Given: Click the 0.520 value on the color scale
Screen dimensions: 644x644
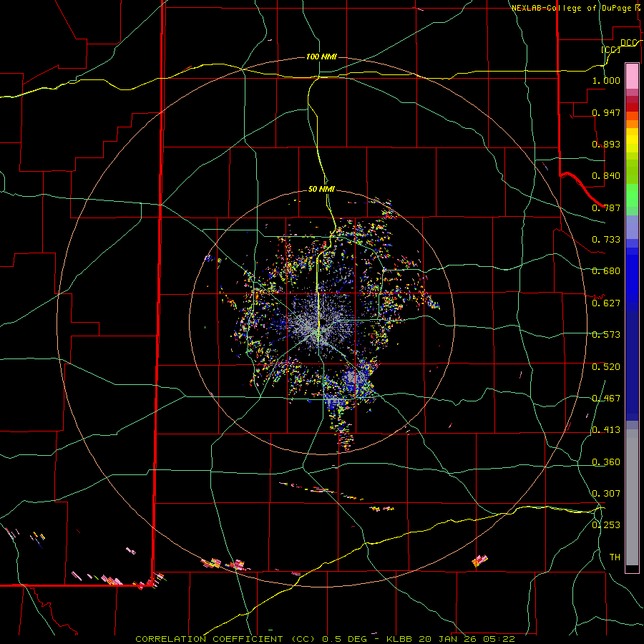Looking at the screenshot, I should 606,367.
